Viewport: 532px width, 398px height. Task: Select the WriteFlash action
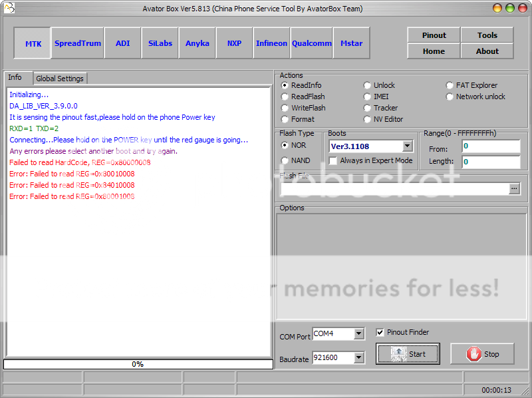[x=303, y=108]
